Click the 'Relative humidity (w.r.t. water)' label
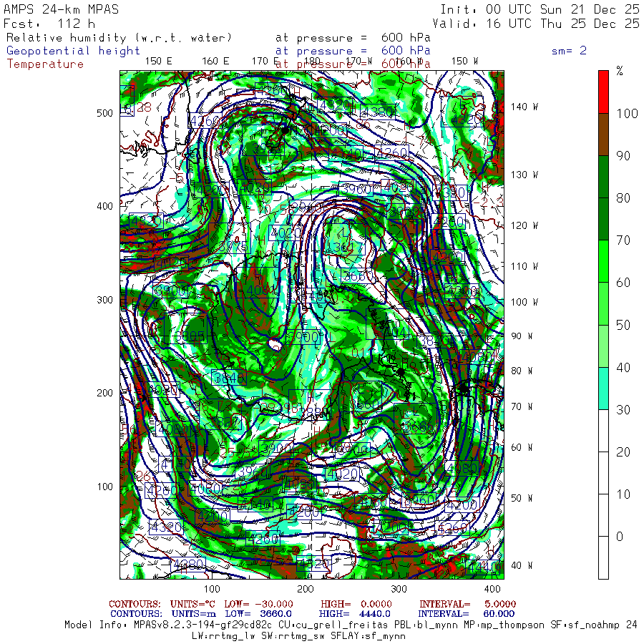644x644 pixels. (x=119, y=38)
